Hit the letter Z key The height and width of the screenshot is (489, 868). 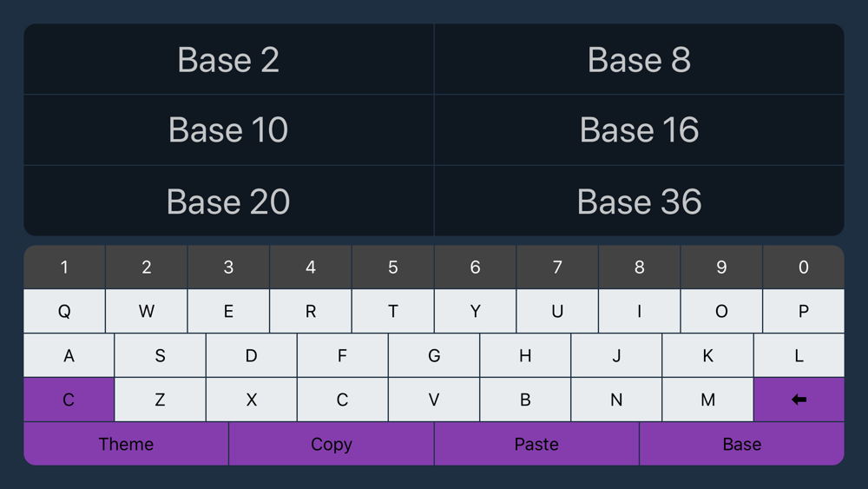(x=160, y=400)
